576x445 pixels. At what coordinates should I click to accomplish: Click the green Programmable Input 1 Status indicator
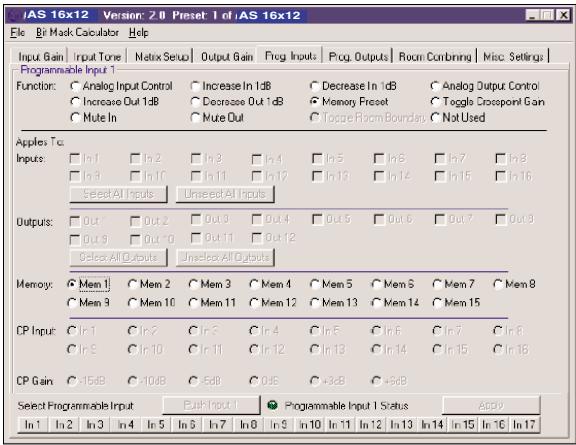pos(272,405)
